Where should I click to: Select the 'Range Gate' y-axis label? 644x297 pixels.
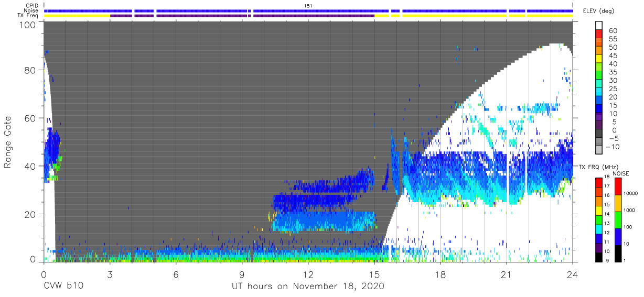[x=8, y=142]
